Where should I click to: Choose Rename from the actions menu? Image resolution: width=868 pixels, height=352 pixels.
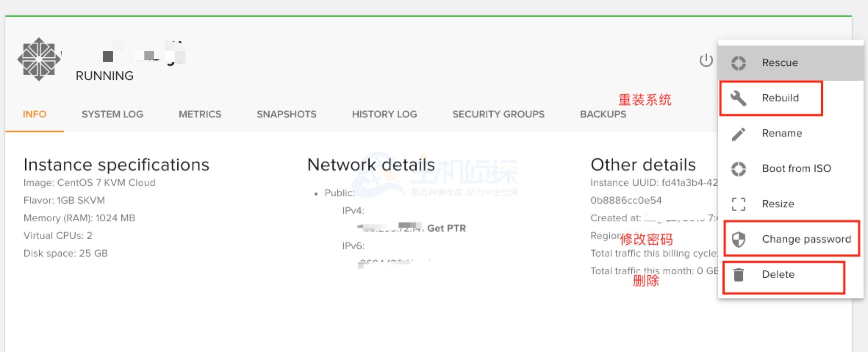782,133
